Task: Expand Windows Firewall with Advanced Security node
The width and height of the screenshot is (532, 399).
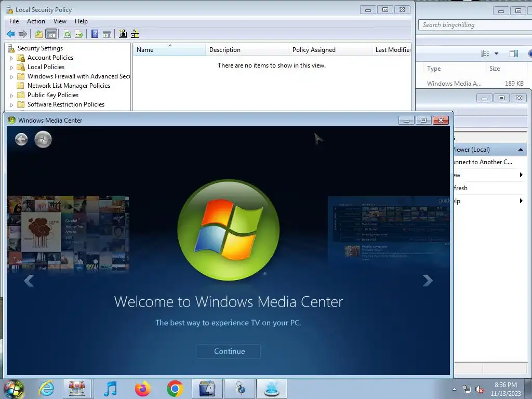Action: click(x=11, y=77)
